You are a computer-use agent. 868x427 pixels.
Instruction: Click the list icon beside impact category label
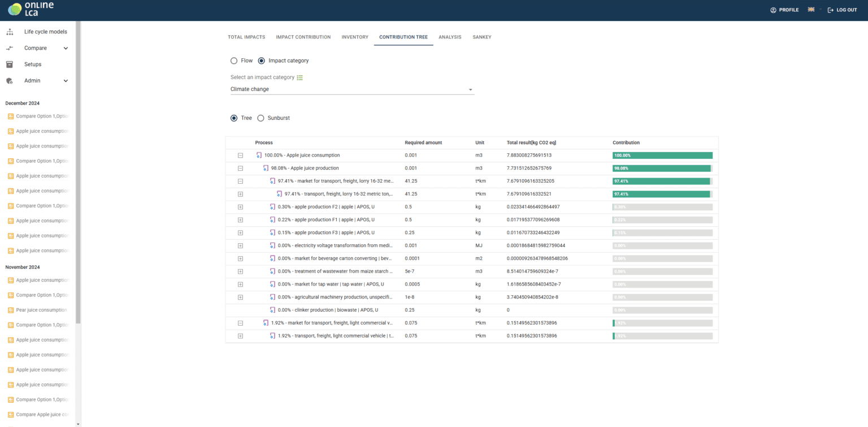coord(300,77)
